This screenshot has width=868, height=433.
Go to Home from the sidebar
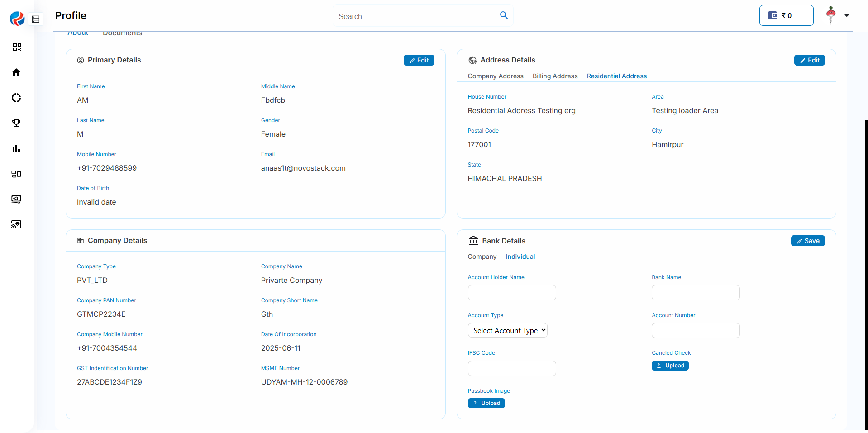16,72
